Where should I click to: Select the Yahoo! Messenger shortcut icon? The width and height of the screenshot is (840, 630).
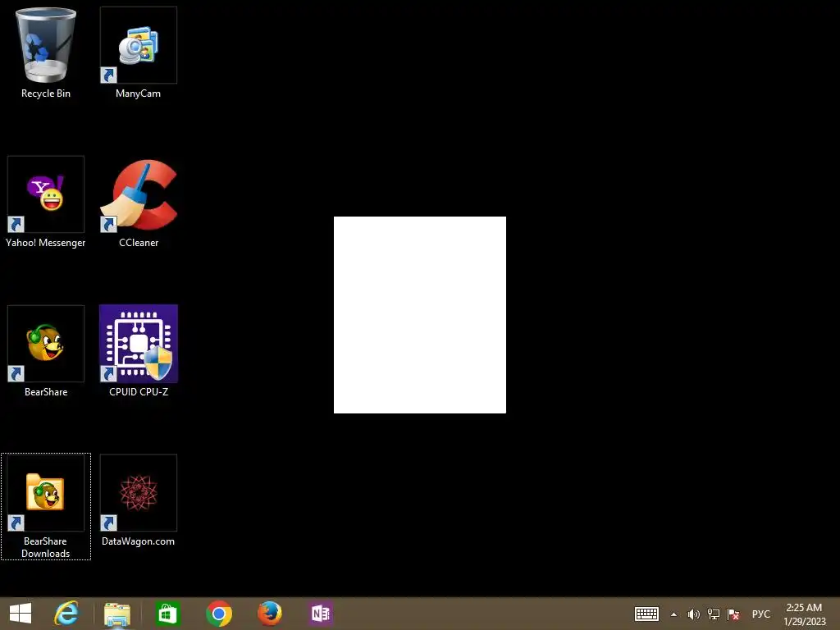pyautogui.click(x=46, y=194)
